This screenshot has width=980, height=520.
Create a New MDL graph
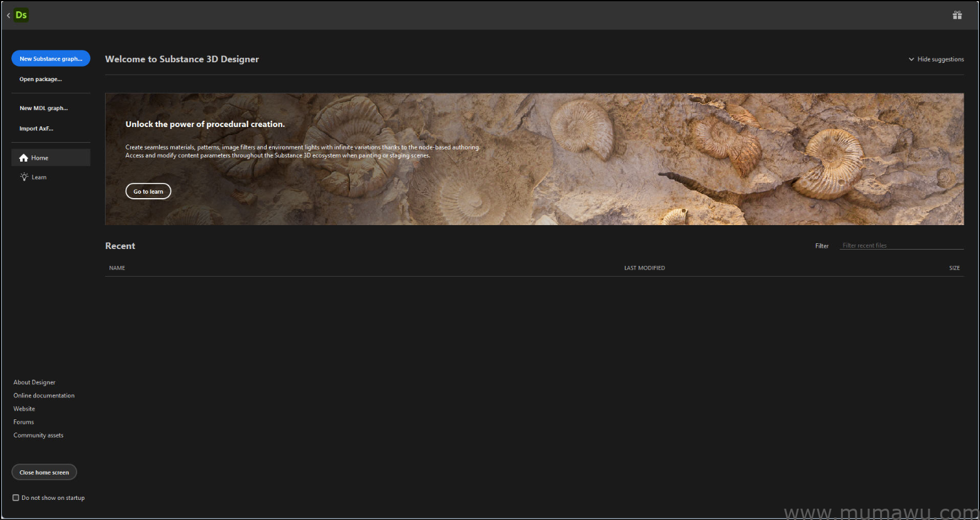coord(43,108)
